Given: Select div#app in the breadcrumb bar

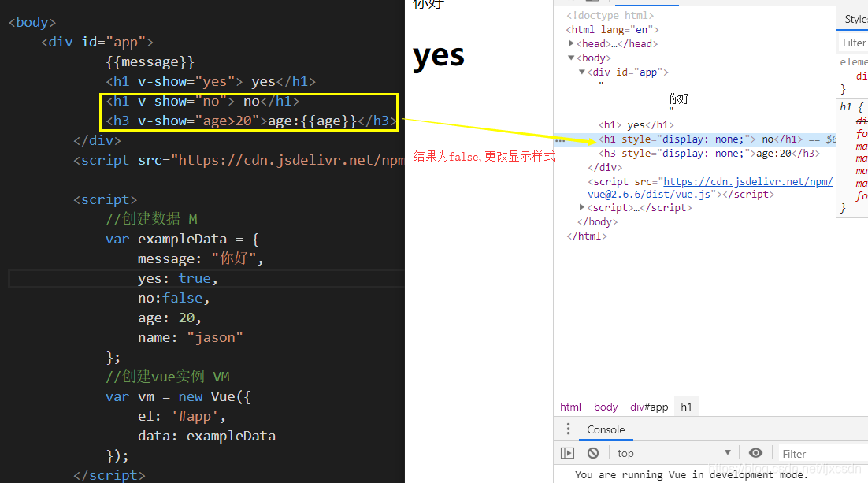Looking at the screenshot, I should (649, 407).
